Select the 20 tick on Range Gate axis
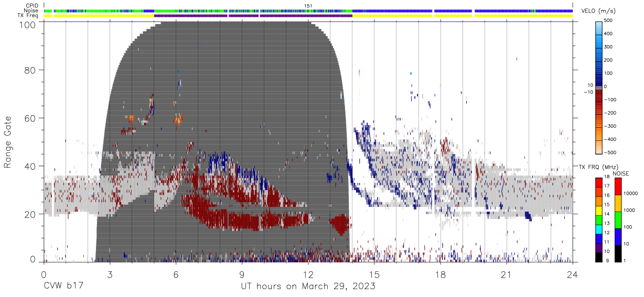The width and height of the screenshot is (644, 297). [30, 214]
